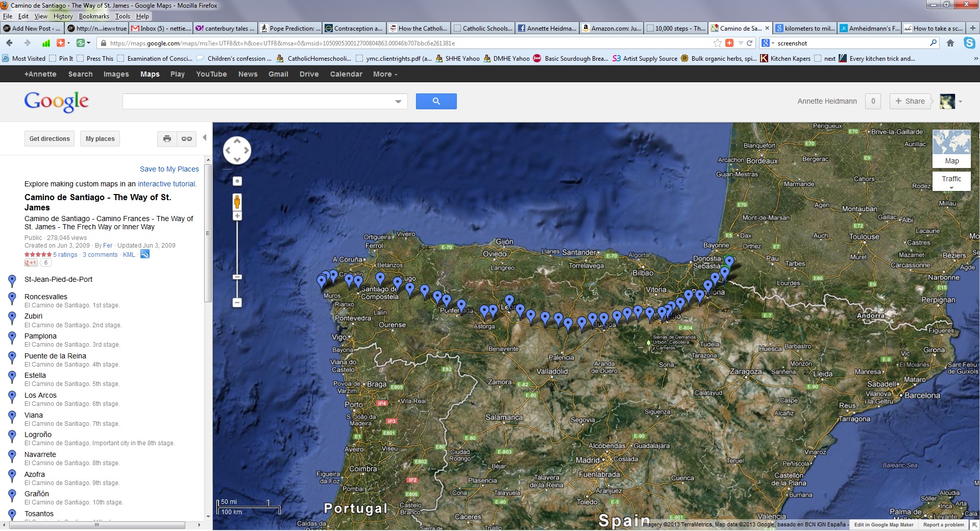Click the Pamplona marker icon in list
The image size is (980, 531).
[x=12, y=337]
